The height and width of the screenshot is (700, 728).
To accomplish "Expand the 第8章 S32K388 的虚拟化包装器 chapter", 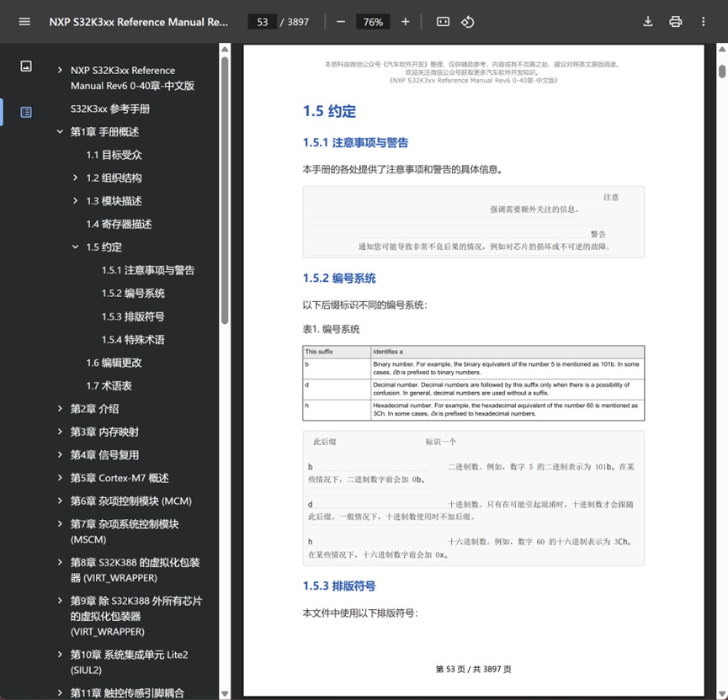I will pyautogui.click(x=60, y=562).
